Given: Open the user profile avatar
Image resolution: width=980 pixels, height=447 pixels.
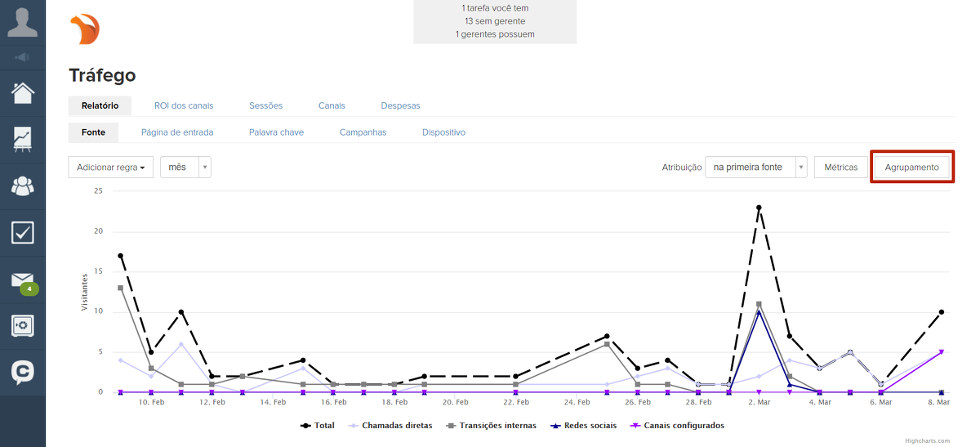Looking at the screenshot, I should [x=23, y=22].
